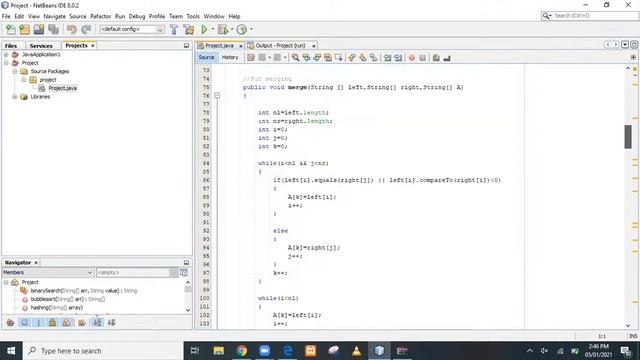The width and height of the screenshot is (640, 360).
Task: Click the Redo toolbar icon
Action: [86, 29]
